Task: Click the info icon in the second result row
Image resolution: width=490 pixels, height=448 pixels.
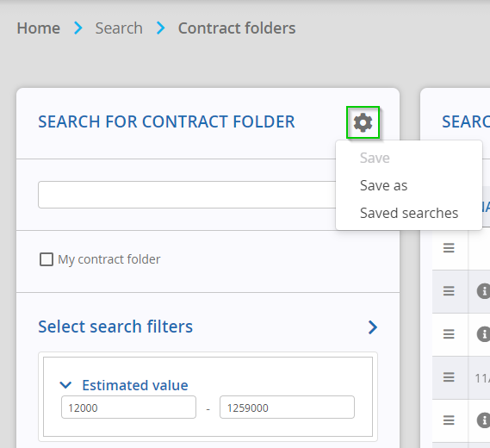Action: (x=483, y=291)
